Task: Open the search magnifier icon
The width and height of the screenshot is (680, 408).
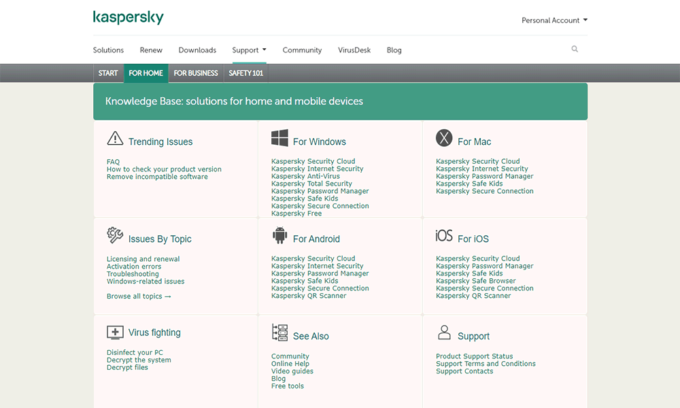Action: pos(575,49)
